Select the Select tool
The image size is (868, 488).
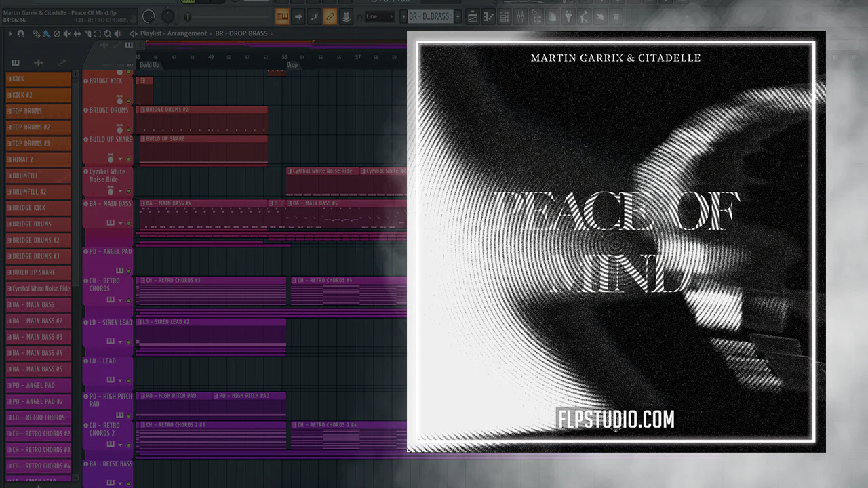98,33
